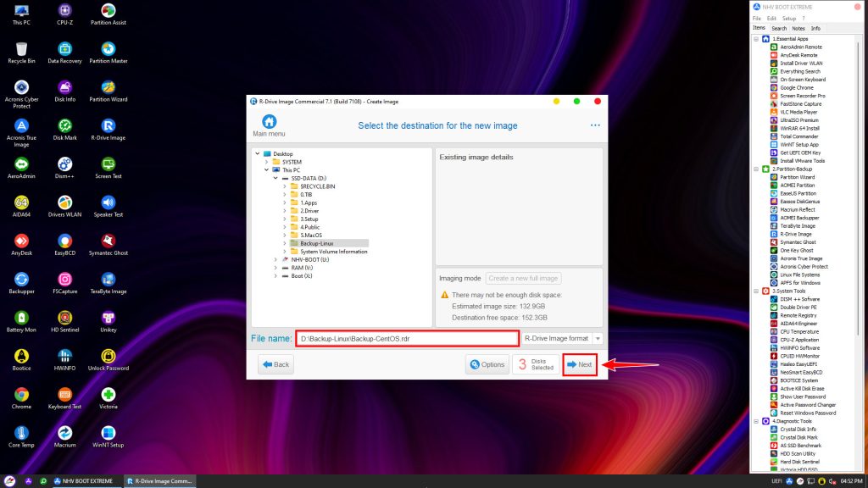
Task: Open the Edit menu in NHV BOOT EXTREME
Action: (771, 19)
